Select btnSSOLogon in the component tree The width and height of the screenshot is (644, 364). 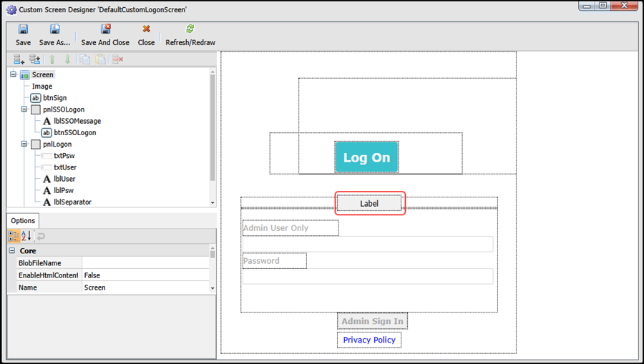pos(74,133)
